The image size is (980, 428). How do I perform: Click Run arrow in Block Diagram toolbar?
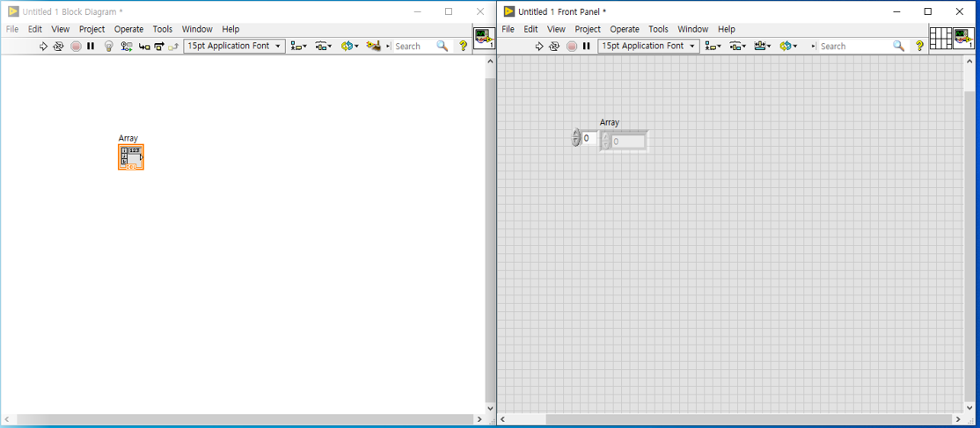43,47
